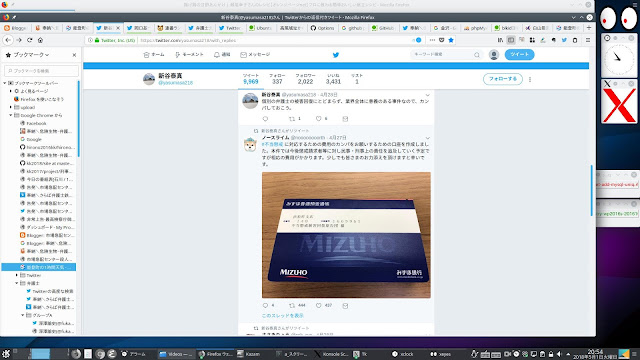Collapse the Bookmarks Toolbar folder
Screen dimensions: 640x360
tap(5, 83)
